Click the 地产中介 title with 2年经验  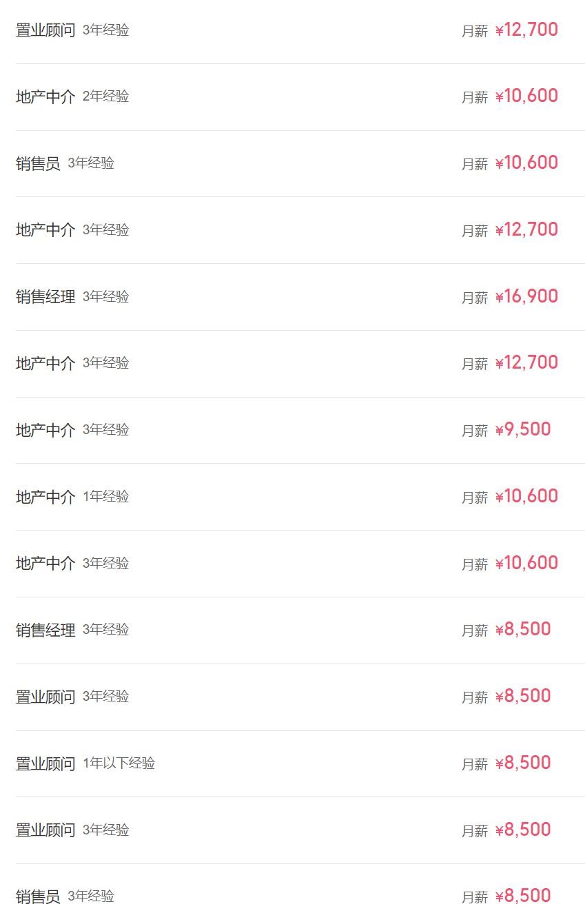pyautogui.click(x=45, y=97)
